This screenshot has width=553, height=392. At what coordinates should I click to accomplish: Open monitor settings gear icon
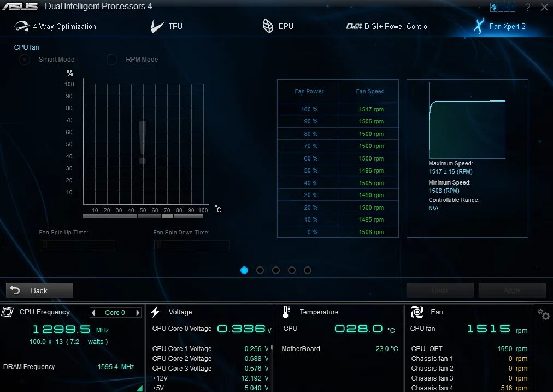(x=544, y=314)
